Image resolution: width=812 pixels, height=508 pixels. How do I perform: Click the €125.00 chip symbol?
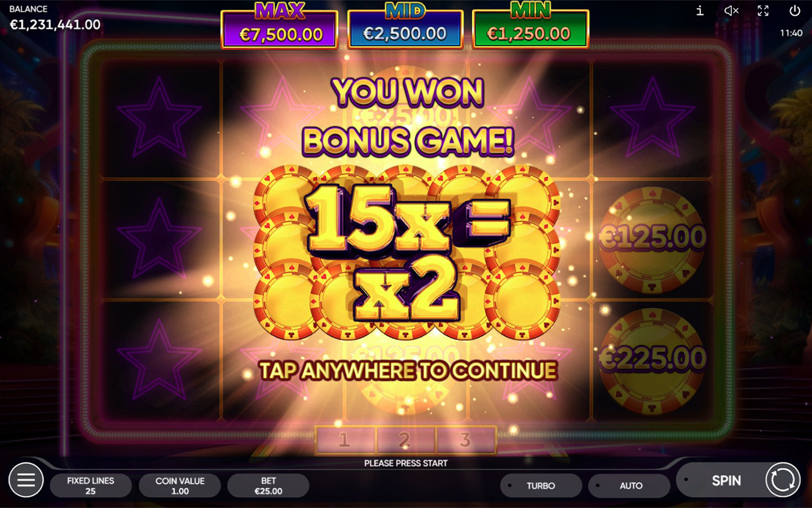click(x=652, y=239)
